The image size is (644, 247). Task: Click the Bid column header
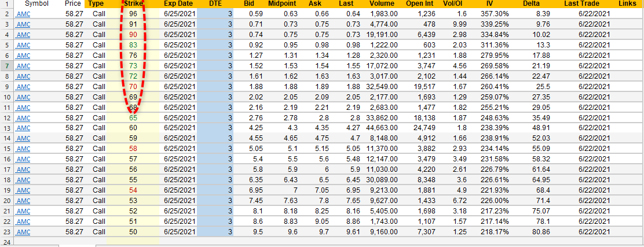coord(248,3)
